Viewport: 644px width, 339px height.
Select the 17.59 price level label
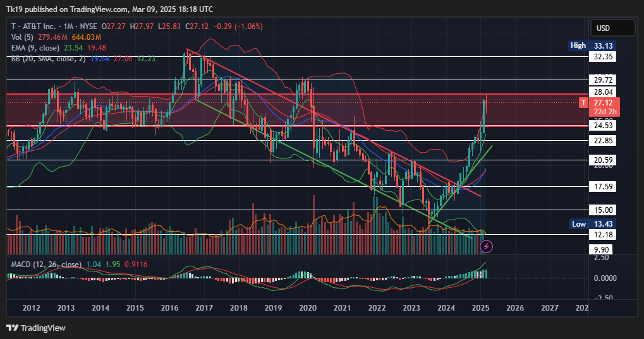(x=603, y=186)
